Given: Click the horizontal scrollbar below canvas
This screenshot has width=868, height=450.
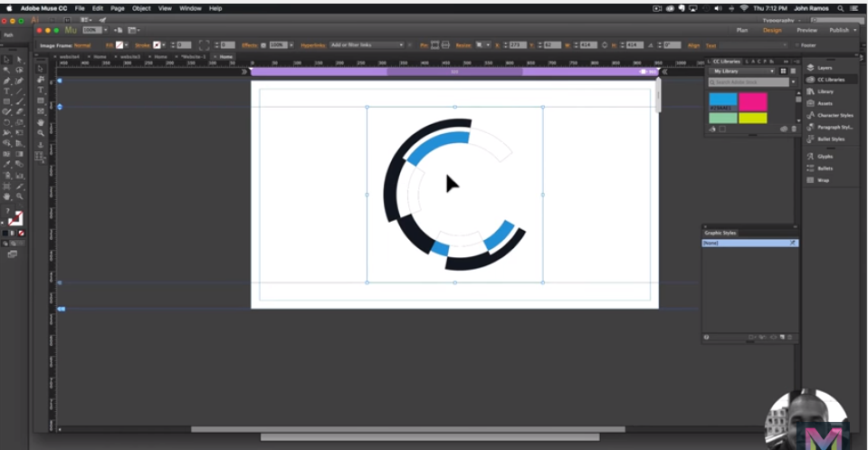Looking at the screenshot, I should [408, 429].
